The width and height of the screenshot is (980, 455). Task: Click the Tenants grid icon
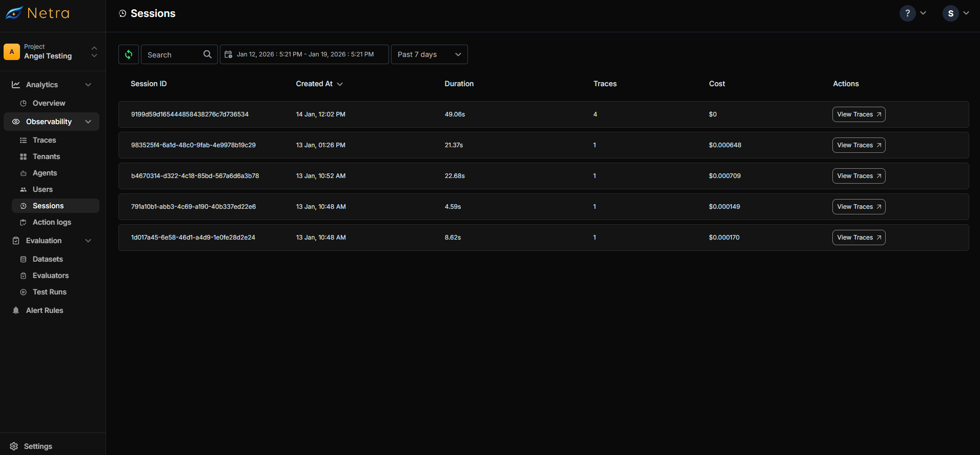click(x=23, y=156)
